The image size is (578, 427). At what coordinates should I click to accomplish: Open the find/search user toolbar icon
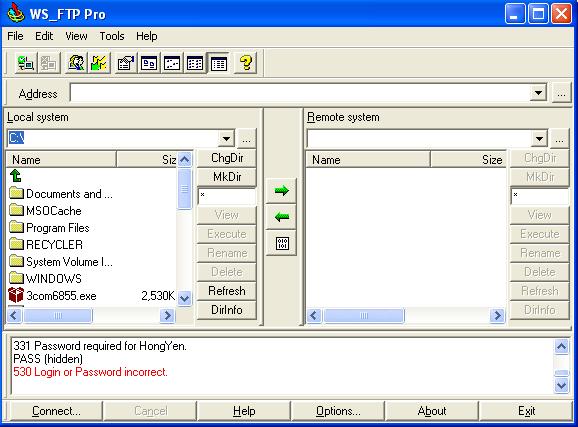[76, 63]
